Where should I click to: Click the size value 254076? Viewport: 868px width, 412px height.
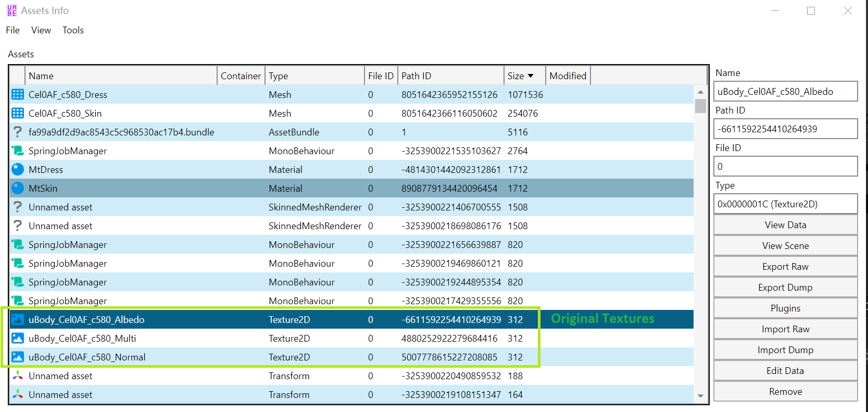click(523, 114)
